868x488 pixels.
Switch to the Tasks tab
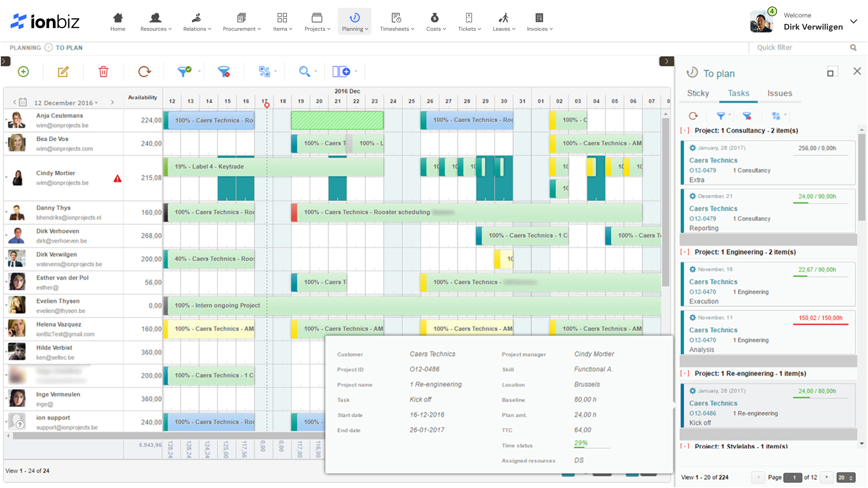pos(738,93)
